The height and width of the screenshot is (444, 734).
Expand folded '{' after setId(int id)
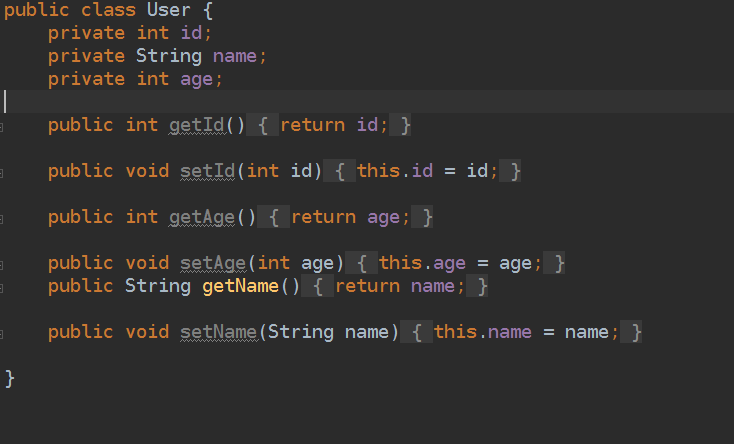pyautogui.click(x=339, y=171)
